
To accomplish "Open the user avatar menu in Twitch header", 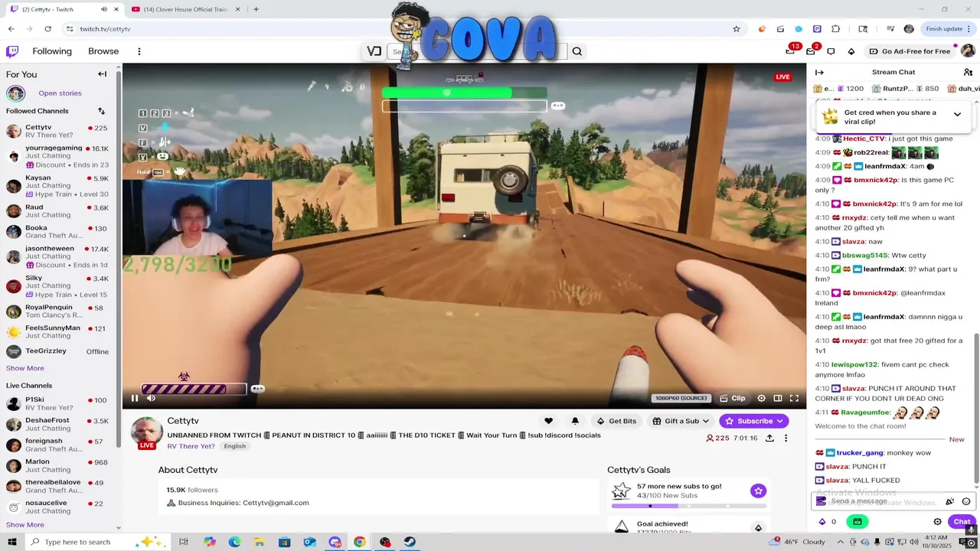I will [x=968, y=51].
